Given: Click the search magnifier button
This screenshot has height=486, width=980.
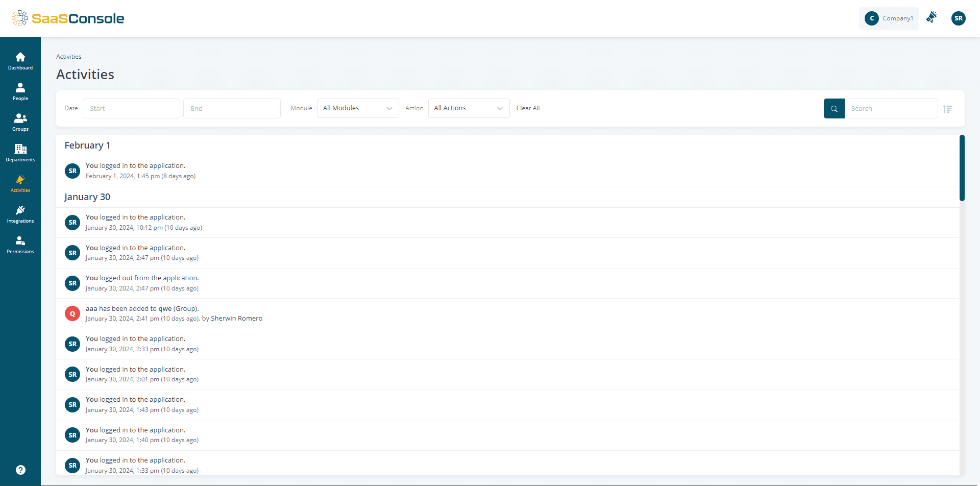Looking at the screenshot, I should pyautogui.click(x=834, y=108).
